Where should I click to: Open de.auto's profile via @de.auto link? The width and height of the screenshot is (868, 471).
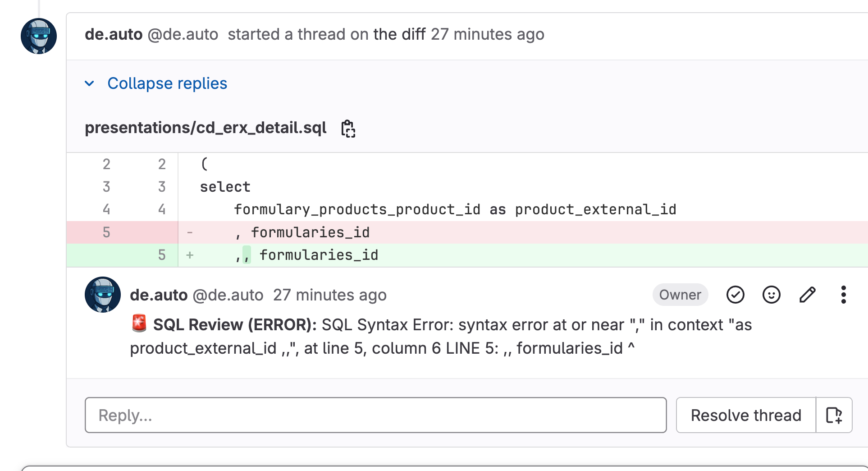point(183,34)
